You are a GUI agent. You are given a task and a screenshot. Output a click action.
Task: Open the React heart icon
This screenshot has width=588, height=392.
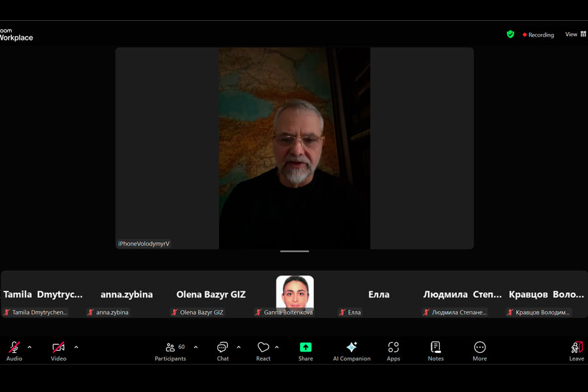click(263, 348)
